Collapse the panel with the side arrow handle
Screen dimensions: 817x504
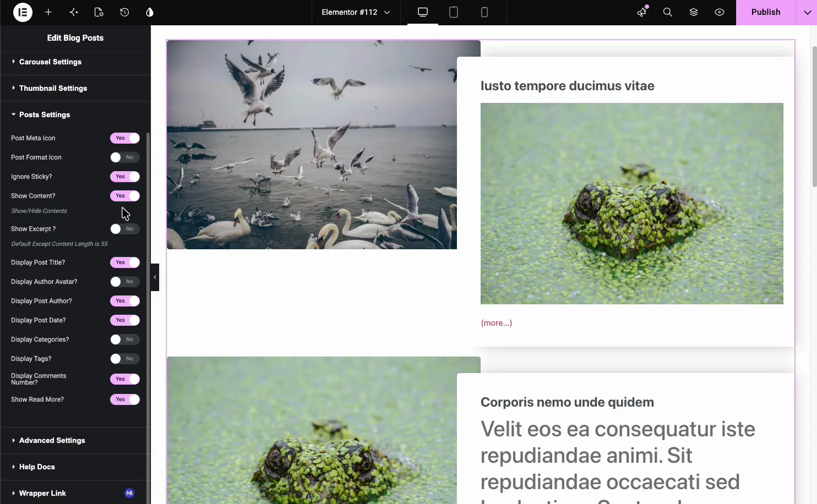155,277
